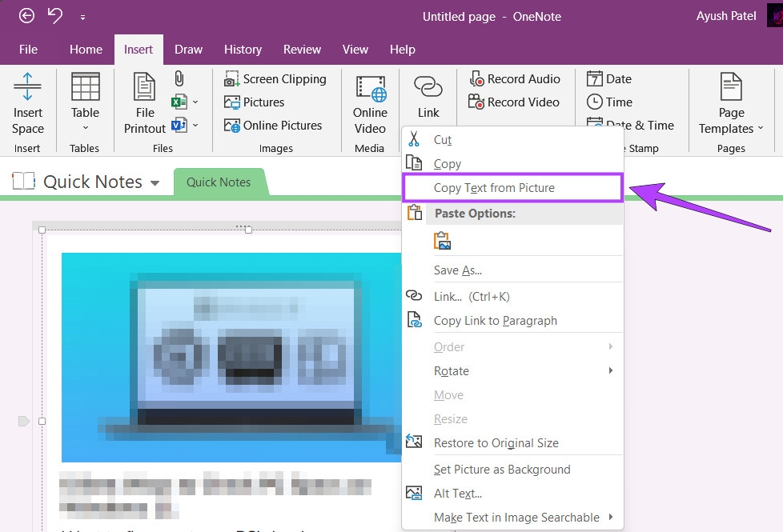Viewport: 783px width, 532px height.
Task: Choose Save As... from context menu
Action: 513,270
